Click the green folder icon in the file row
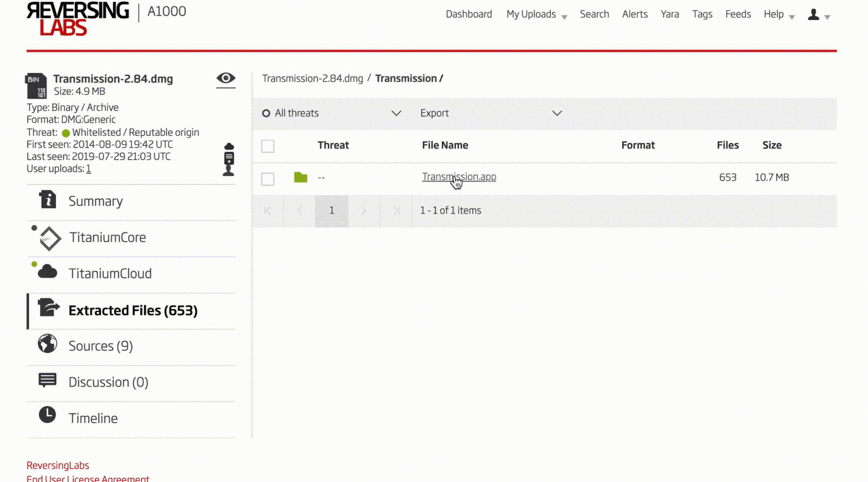This screenshot has height=482, width=868. [300, 178]
